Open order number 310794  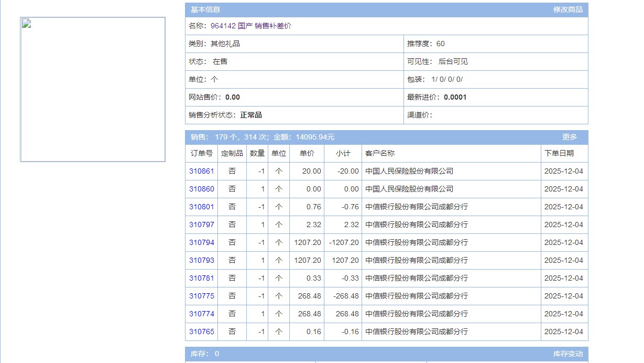(201, 242)
